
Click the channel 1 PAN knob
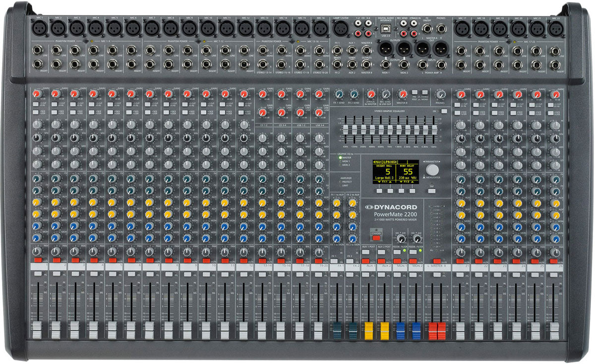click(x=37, y=252)
